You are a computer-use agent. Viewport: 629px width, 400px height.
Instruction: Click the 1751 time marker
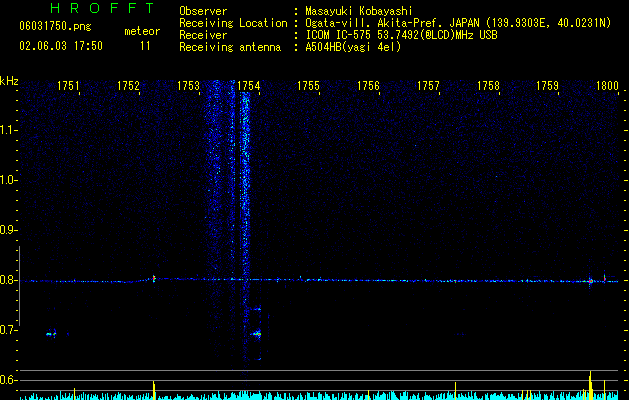tap(68, 86)
